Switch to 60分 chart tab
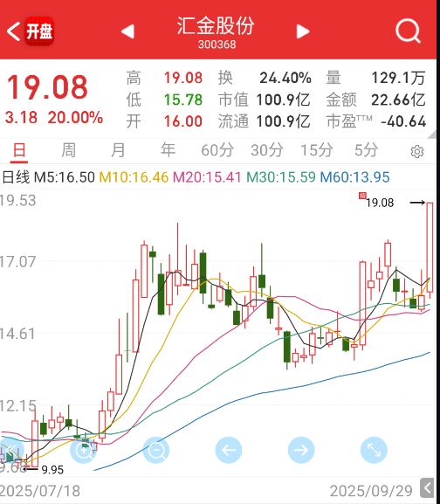The width and height of the screenshot is (440, 504). [x=217, y=150]
